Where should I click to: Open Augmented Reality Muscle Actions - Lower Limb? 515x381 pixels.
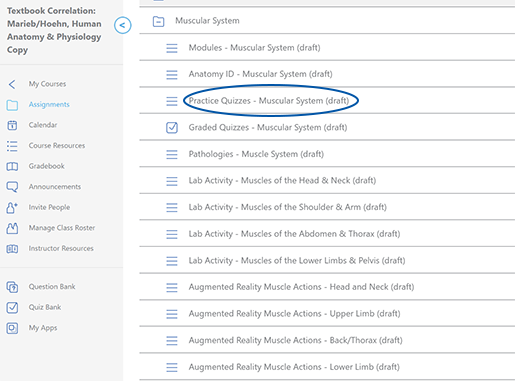(294, 367)
